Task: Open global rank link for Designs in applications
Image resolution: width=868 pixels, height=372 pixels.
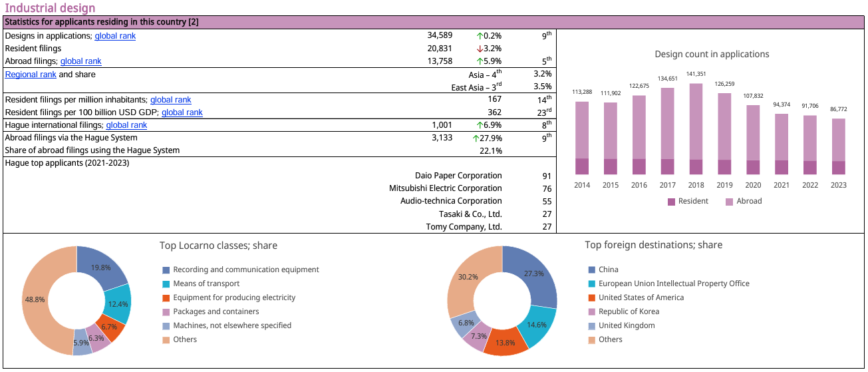Action: click(115, 36)
